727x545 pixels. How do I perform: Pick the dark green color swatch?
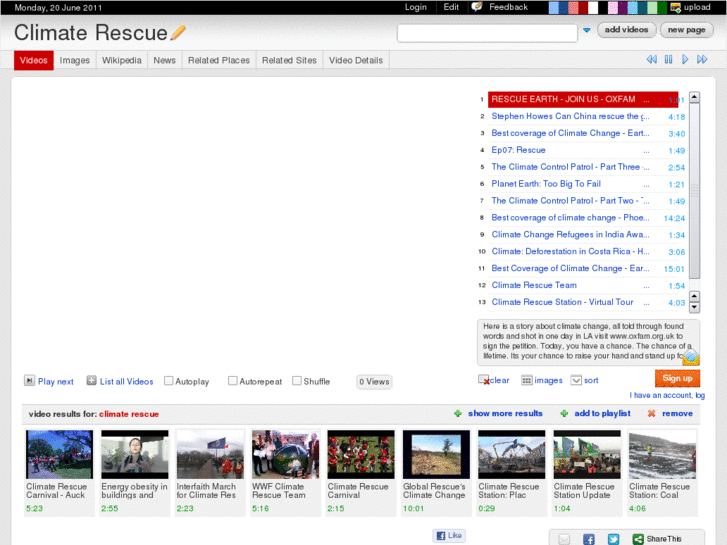click(662, 7)
